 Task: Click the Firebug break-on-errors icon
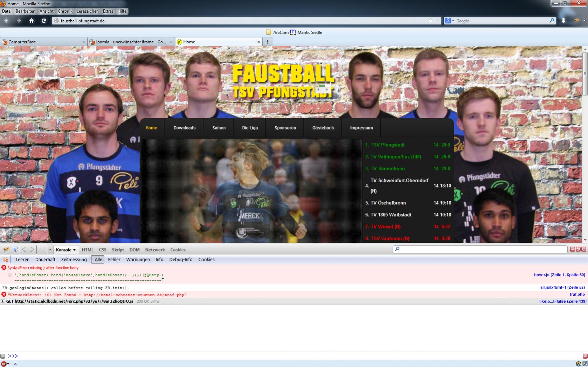tap(6, 260)
